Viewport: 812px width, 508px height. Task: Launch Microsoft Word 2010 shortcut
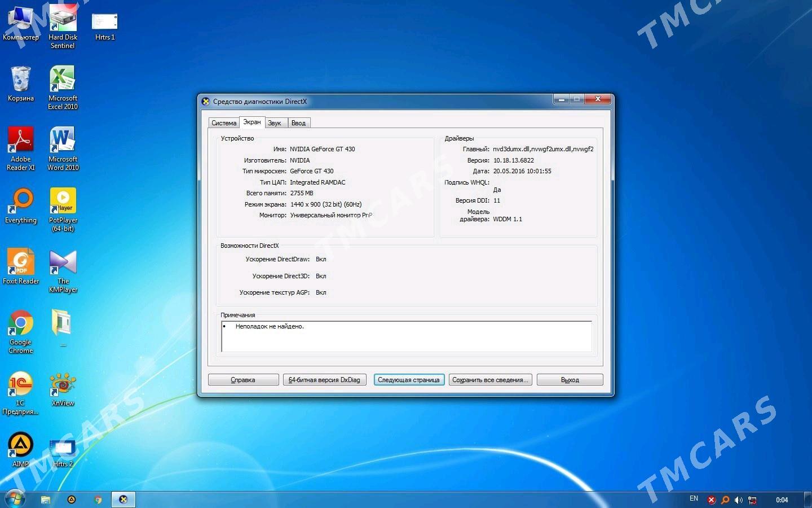pos(63,148)
